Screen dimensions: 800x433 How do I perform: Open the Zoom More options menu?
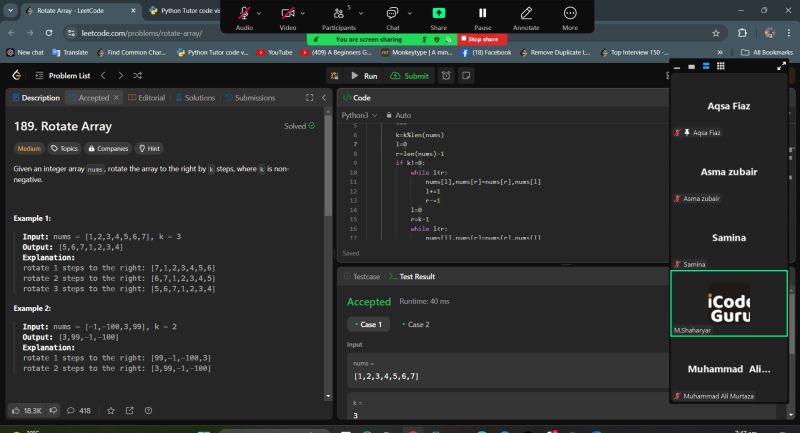click(x=570, y=17)
